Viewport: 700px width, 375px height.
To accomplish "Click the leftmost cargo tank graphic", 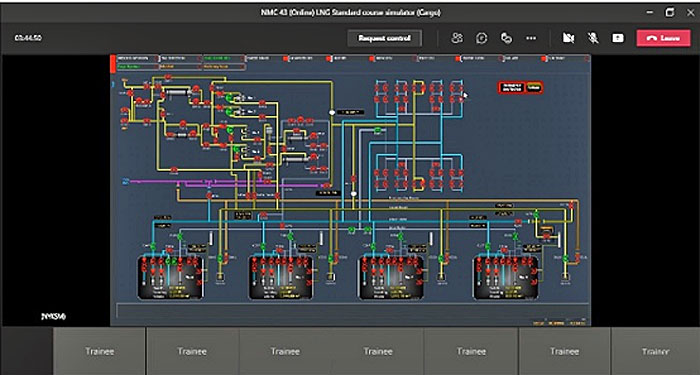I will [x=171, y=277].
